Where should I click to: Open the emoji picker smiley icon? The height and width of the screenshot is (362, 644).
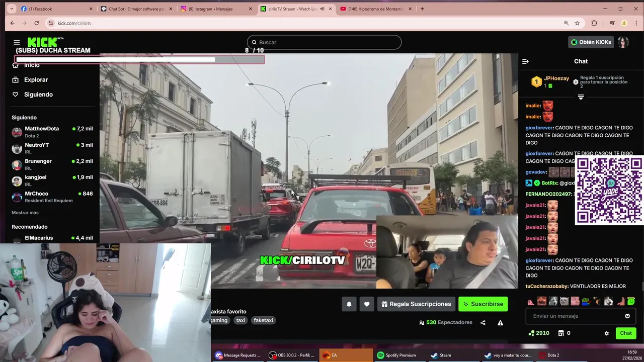coord(627,316)
